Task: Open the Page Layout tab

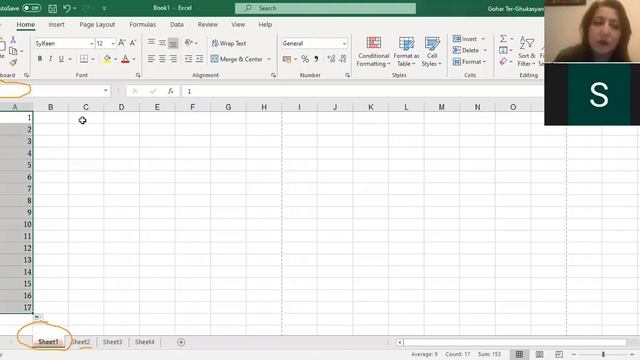Action: [97, 24]
